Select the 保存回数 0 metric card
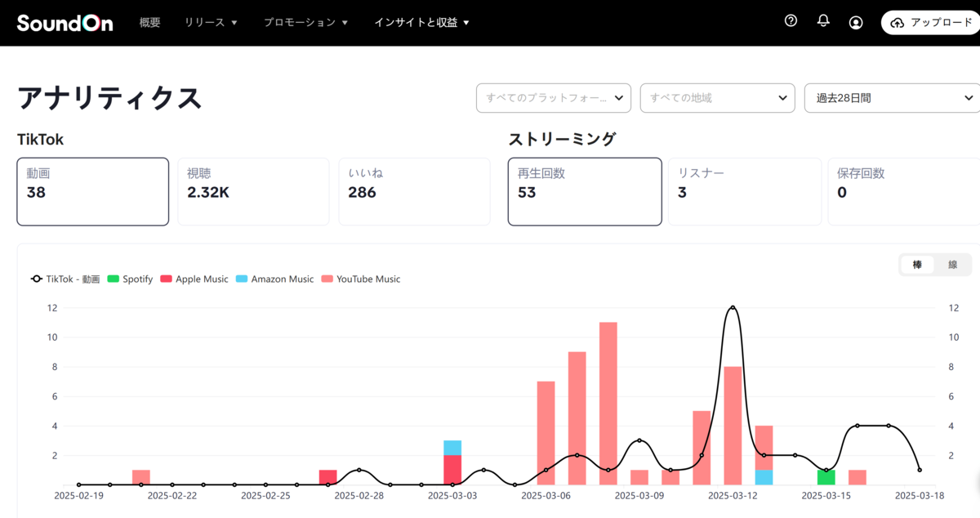The height and width of the screenshot is (518, 980). (904, 192)
